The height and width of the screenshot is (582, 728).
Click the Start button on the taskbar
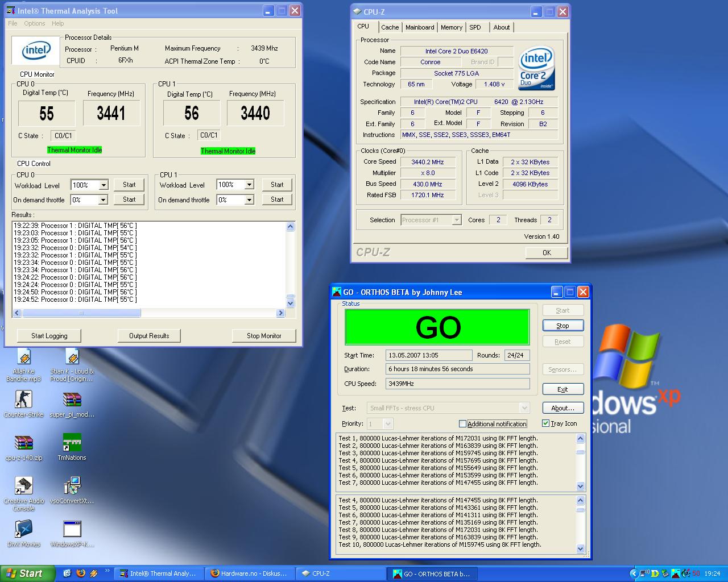[28, 573]
